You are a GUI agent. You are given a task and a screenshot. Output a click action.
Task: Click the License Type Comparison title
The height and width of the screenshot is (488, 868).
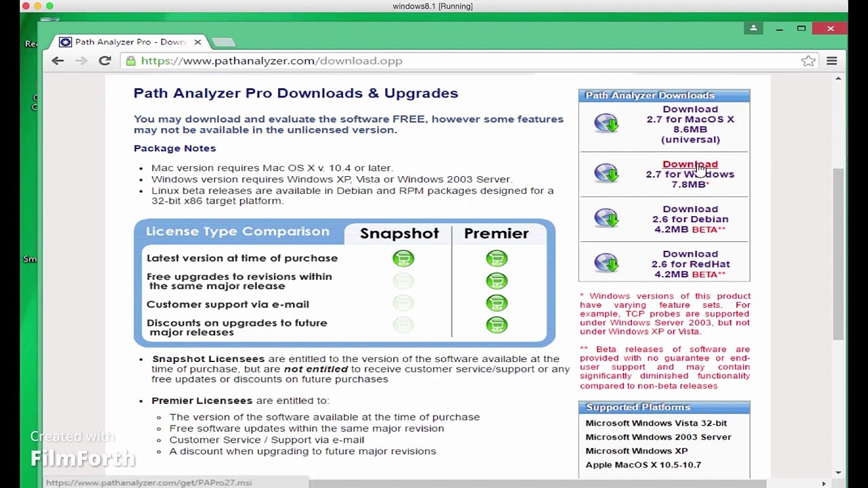coord(237,231)
